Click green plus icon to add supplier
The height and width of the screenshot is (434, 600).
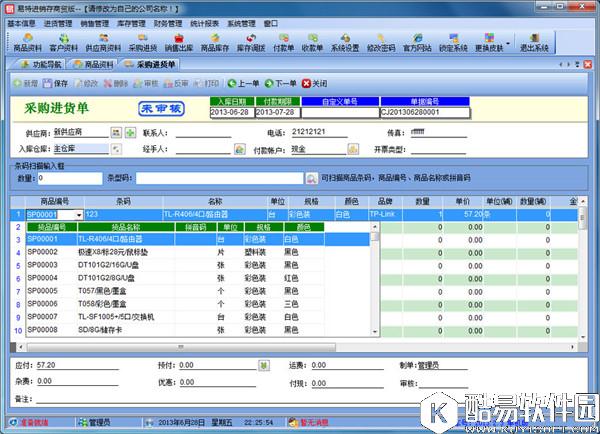click(x=130, y=133)
